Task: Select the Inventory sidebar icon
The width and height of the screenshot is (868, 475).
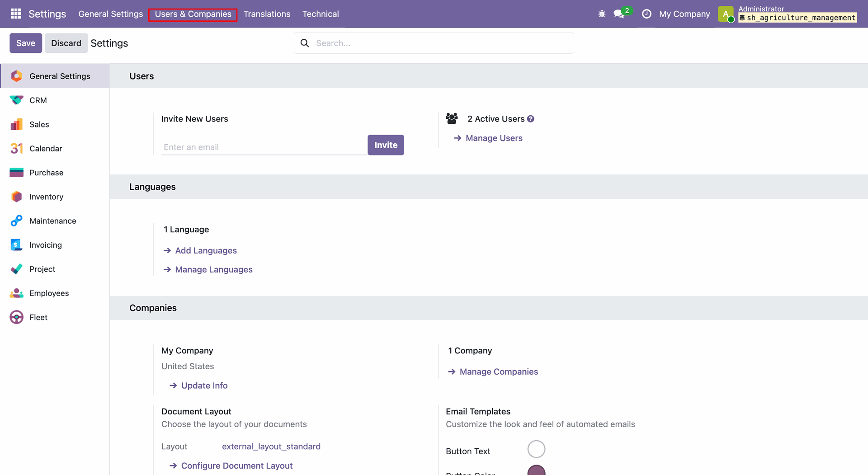Action: pyautogui.click(x=17, y=197)
